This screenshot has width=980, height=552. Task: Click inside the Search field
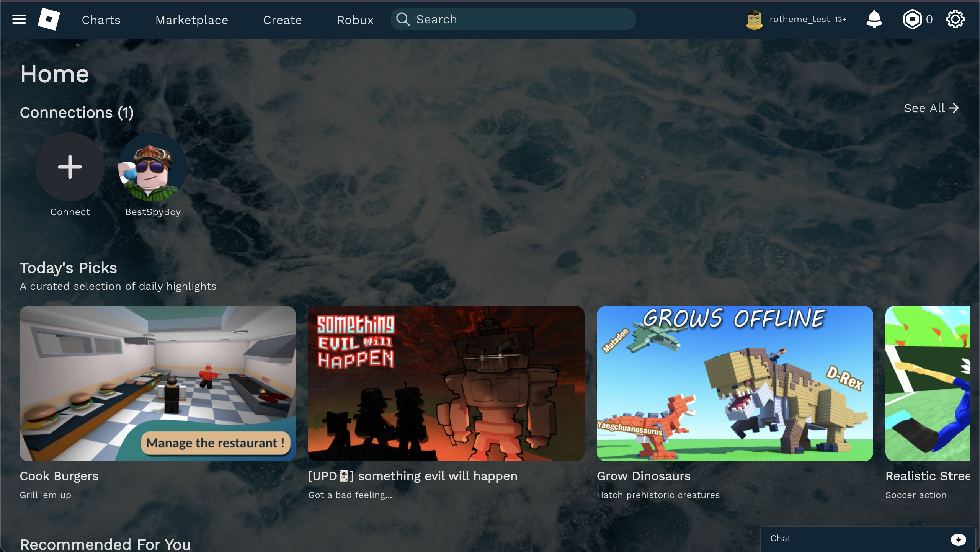[498, 19]
